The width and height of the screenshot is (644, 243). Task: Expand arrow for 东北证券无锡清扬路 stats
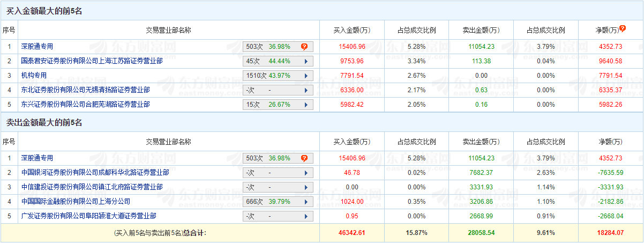point(306,90)
